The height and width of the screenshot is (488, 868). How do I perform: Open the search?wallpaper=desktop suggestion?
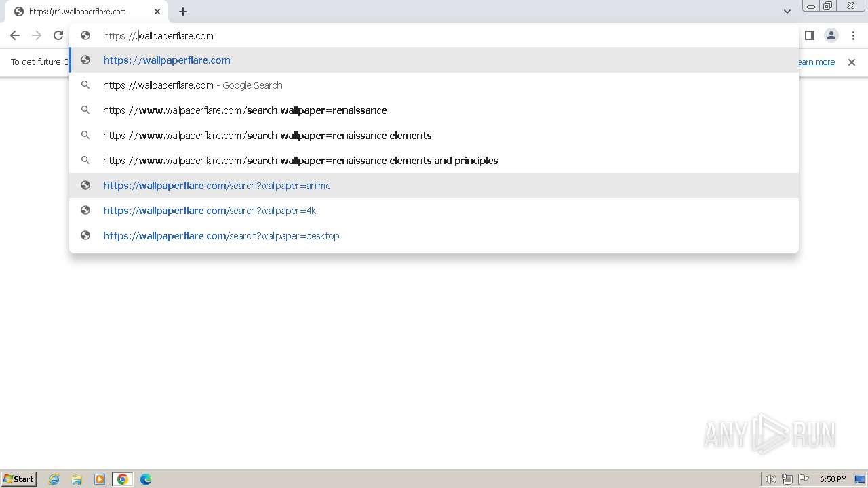434,236
